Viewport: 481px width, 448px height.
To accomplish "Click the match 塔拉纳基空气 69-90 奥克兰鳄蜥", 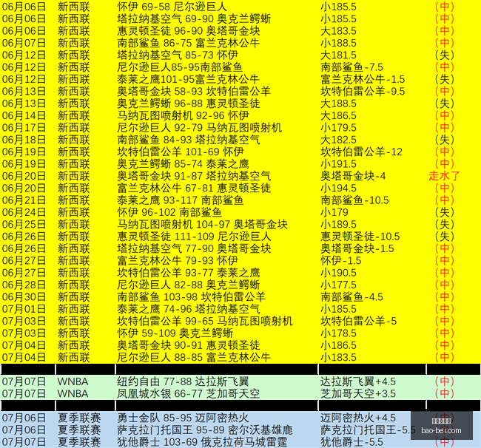I will point(194,18).
